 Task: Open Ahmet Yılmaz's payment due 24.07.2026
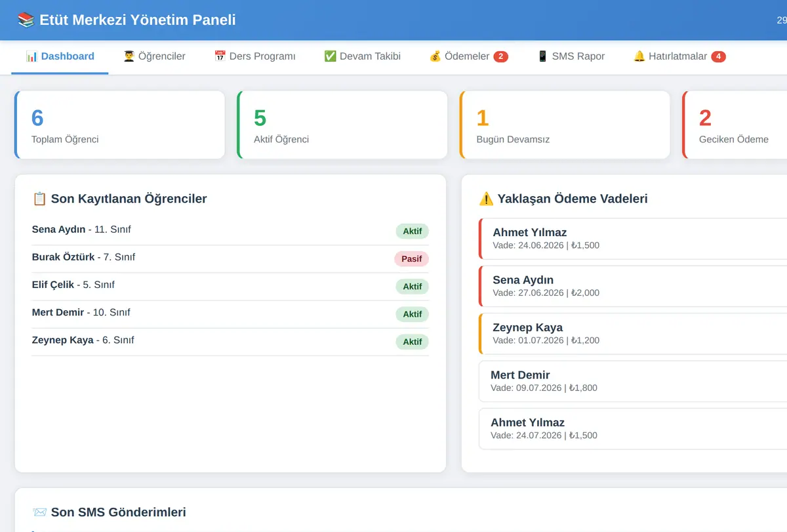click(x=633, y=428)
